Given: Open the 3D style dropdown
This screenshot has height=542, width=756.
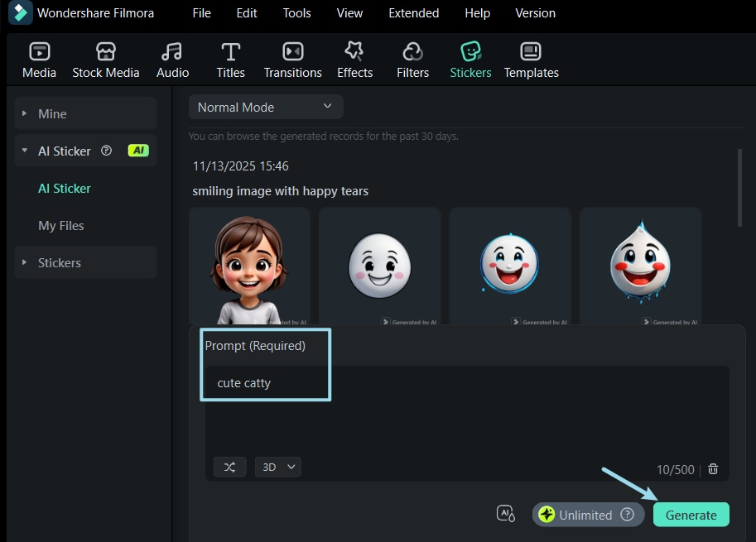Looking at the screenshot, I should point(277,467).
